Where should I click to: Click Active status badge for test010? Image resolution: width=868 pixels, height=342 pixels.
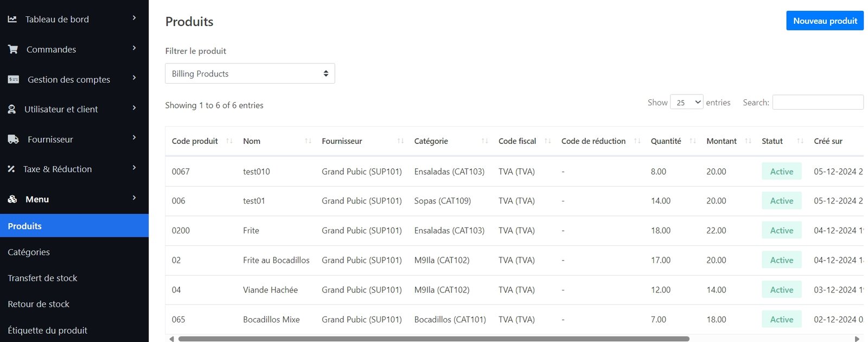pyautogui.click(x=781, y=172)
